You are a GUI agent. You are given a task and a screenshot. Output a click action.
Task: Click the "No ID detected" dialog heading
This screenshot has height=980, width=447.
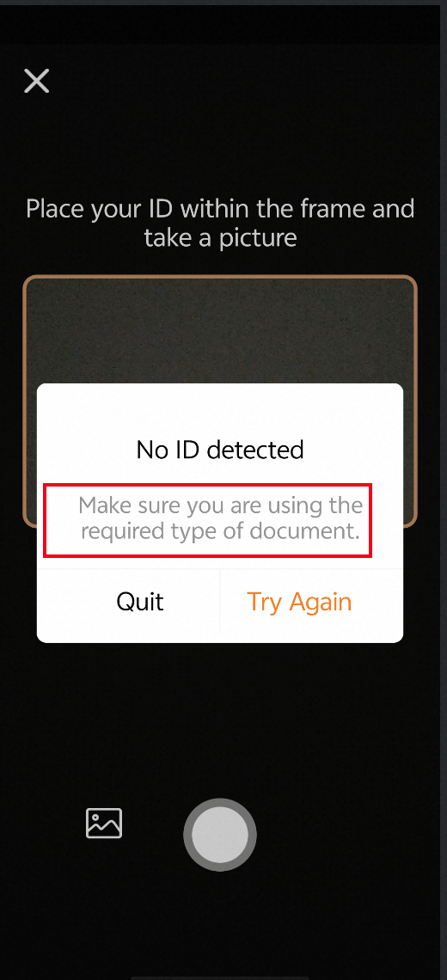(x=220, y=450)
